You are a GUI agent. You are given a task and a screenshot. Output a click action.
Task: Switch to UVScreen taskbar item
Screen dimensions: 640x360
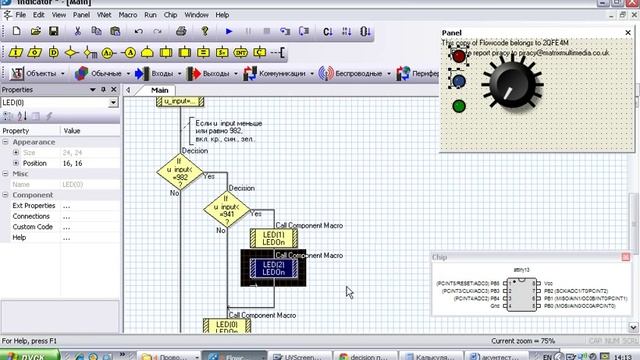click(301, 356)
